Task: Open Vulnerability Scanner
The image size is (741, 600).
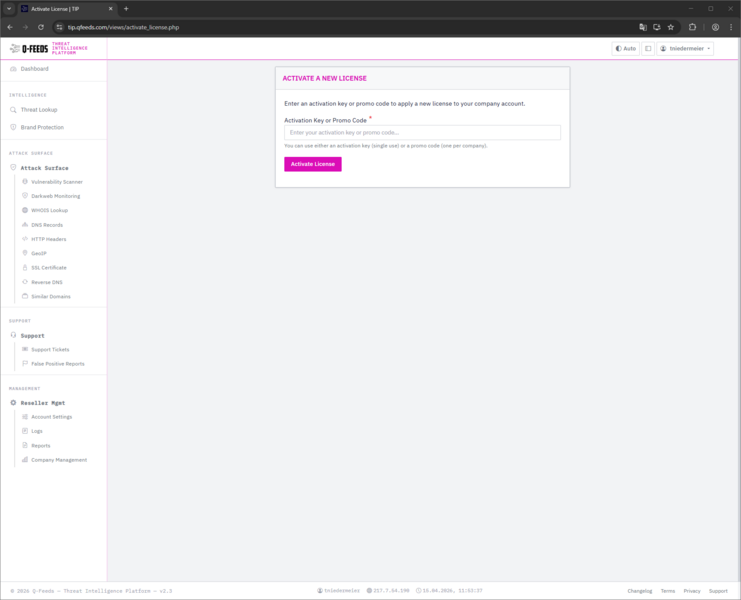Action: [57, 182]
